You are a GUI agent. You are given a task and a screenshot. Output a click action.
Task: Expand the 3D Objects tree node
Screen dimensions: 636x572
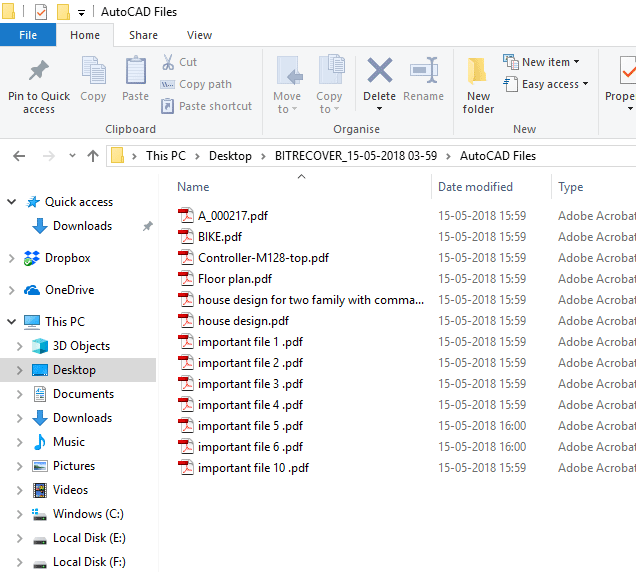click(x=19, y=346)
